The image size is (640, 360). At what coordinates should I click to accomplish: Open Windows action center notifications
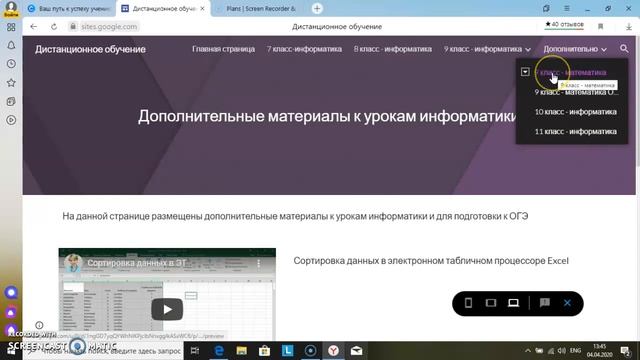coord(625,351)
